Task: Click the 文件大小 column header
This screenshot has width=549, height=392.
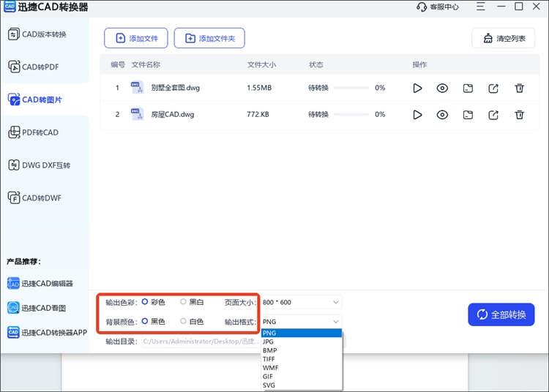Action: click(261, 64)
